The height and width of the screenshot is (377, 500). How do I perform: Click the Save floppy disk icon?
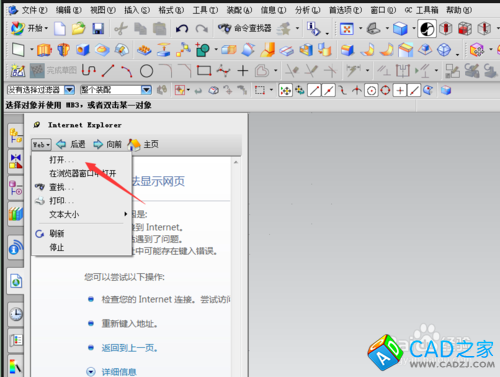coord(98,29)
